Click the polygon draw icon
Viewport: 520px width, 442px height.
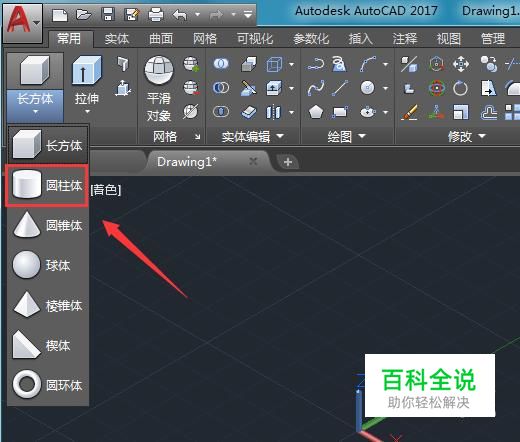(x=315, y=112)
